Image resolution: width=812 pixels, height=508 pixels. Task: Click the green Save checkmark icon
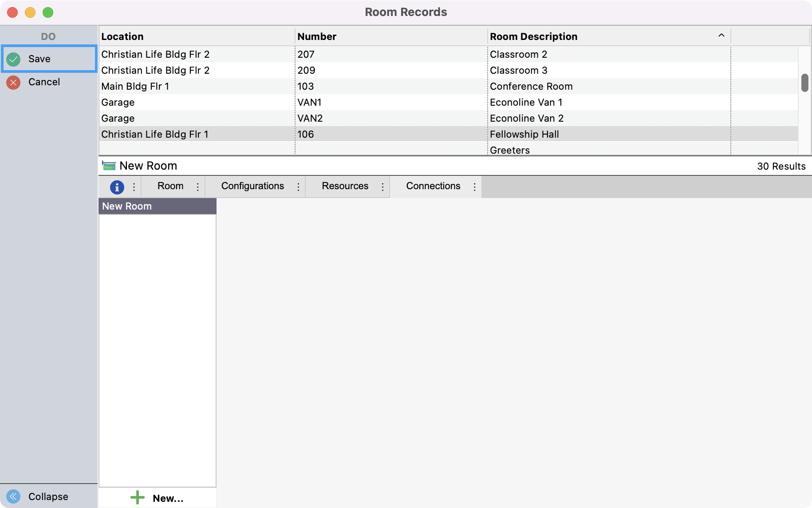tap(14, 59)
